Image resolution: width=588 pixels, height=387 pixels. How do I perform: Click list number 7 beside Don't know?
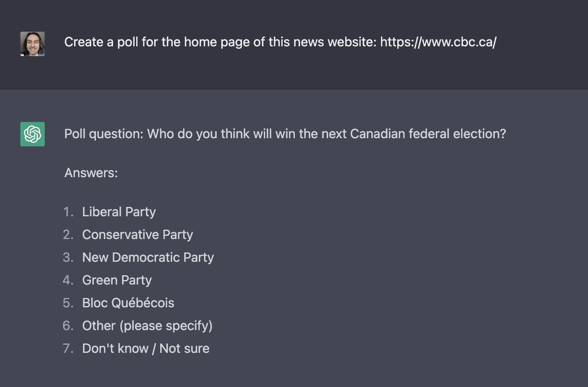point(68,348)
